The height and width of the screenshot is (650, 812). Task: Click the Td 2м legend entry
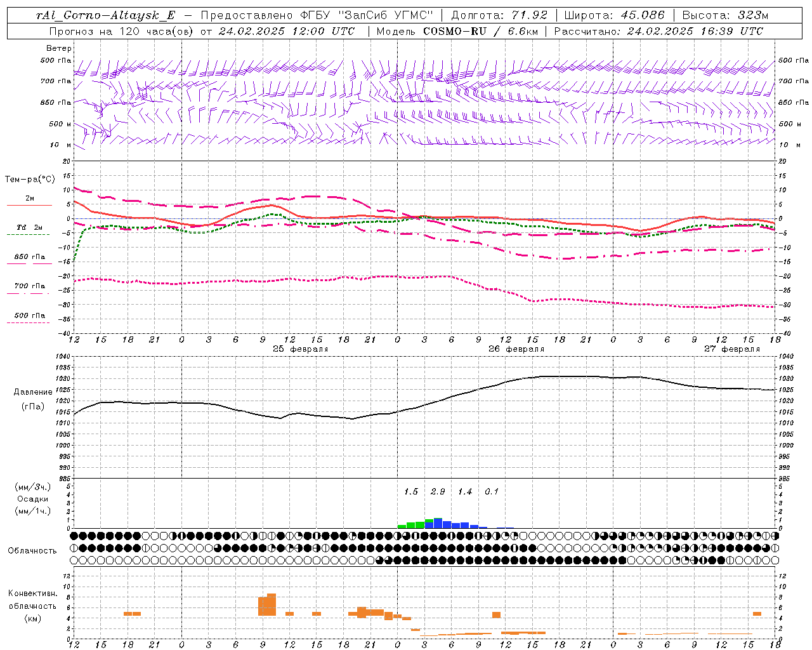pyautogui.click(x=29, y=227)
